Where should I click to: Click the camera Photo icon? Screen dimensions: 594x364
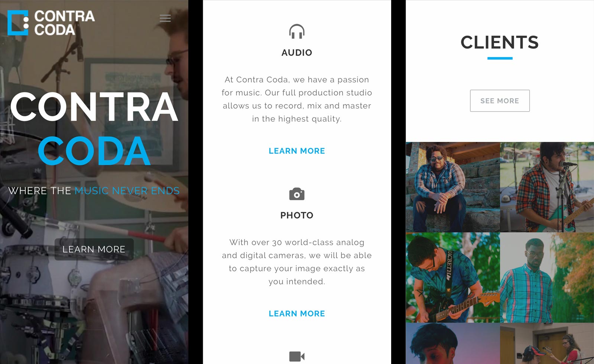297,194
